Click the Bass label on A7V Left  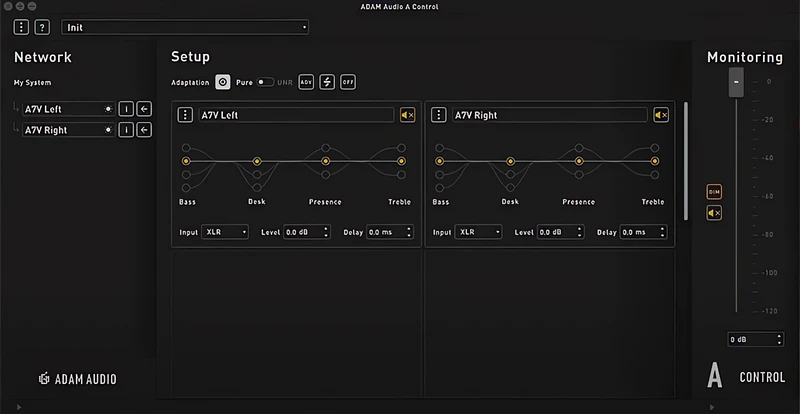[x=187, y=202]
